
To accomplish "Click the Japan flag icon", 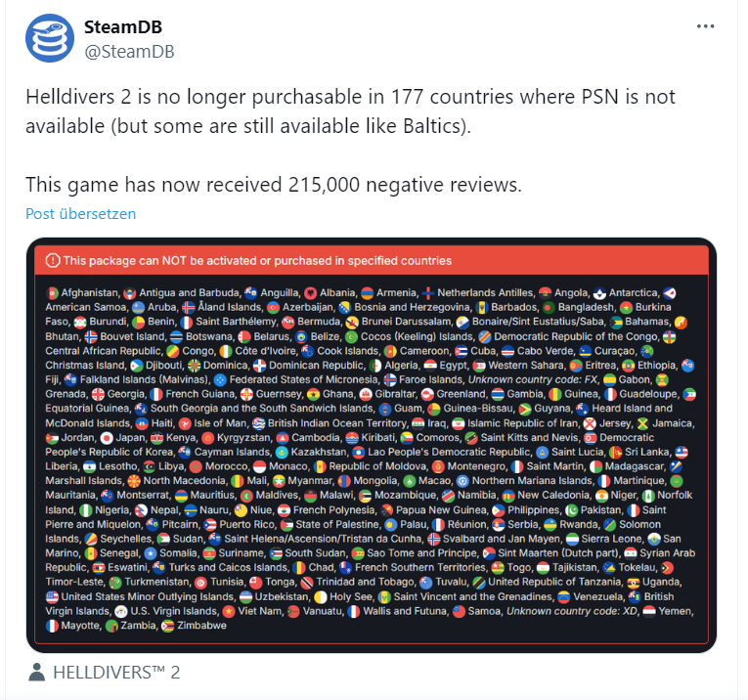I will point(105,438).
